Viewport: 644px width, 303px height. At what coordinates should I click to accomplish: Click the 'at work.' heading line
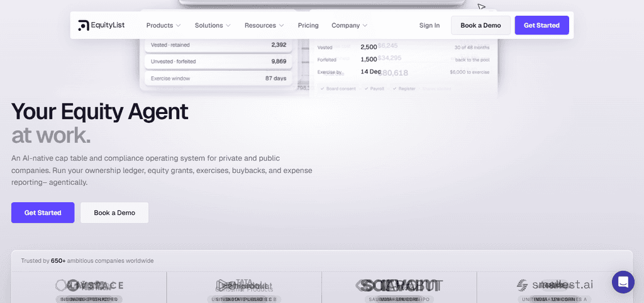click(51, 135)
